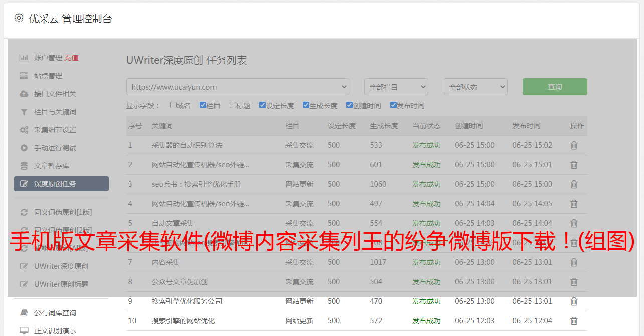
Task: Delete row 1 using its trash icon
Action: coord(574,145)
